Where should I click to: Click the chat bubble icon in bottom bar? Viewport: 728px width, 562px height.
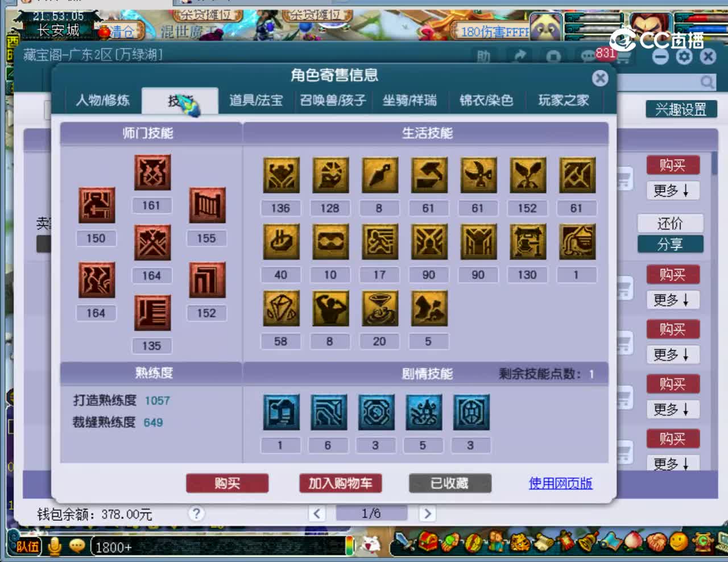[x=76, y=547]
